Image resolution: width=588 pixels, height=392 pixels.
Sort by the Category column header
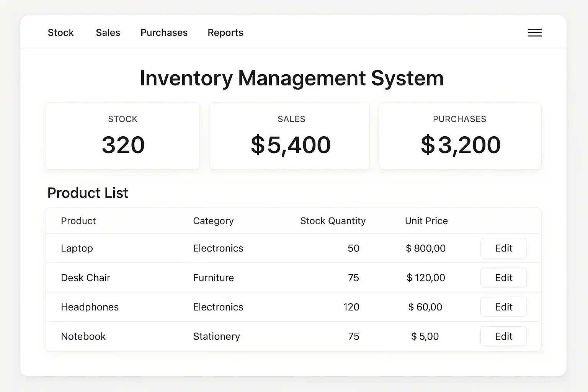coord(213,221)
